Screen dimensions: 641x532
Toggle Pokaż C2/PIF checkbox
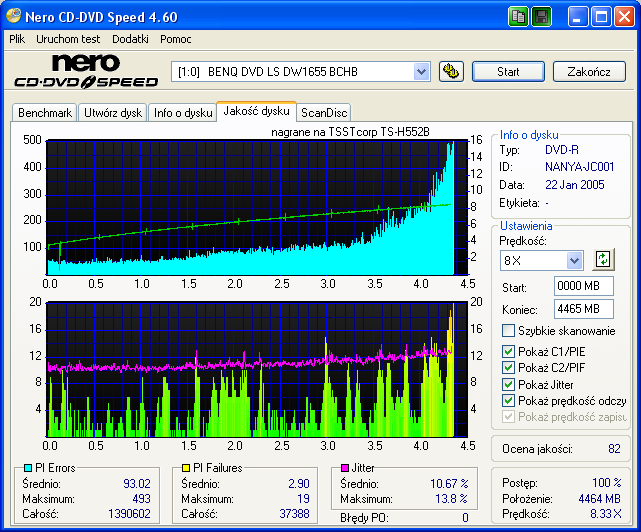pyautogui.click(x=508, y=367)
